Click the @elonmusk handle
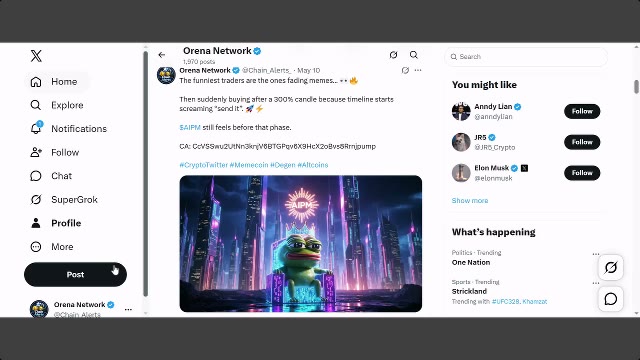 pos(493,178)
